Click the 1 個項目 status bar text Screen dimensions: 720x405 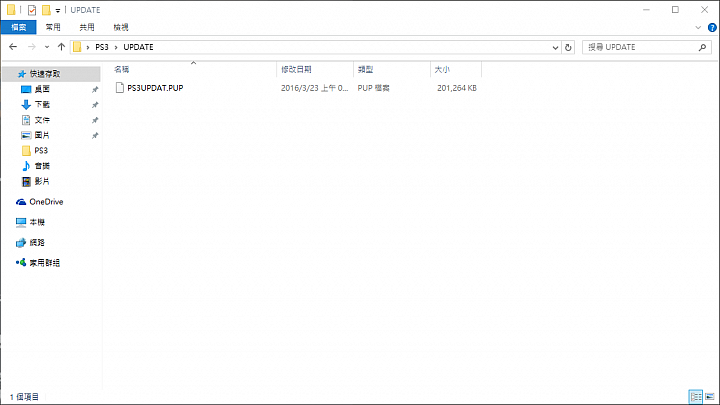coord(24,397)
